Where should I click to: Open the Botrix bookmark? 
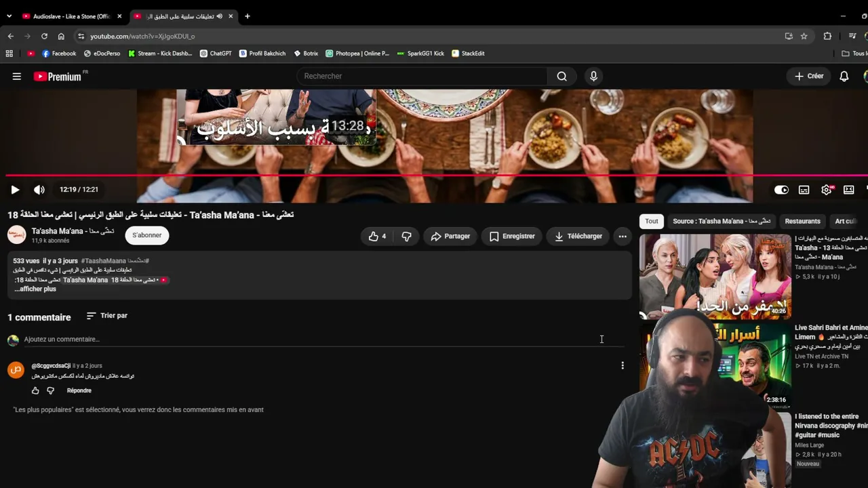306,54
